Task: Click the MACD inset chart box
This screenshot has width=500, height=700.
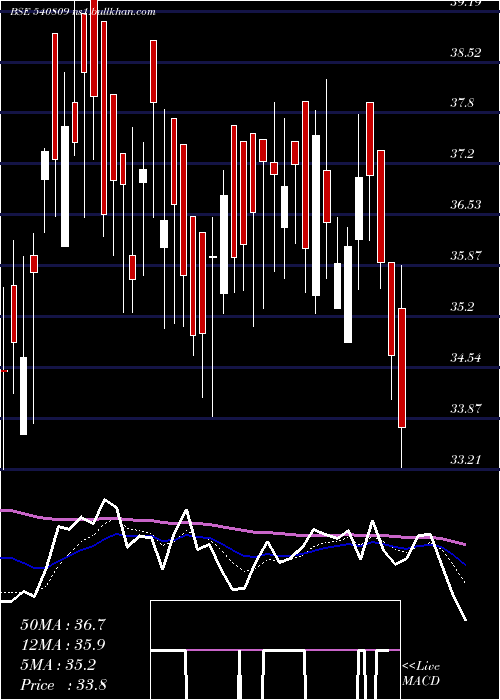Action: tap(275, 650)
